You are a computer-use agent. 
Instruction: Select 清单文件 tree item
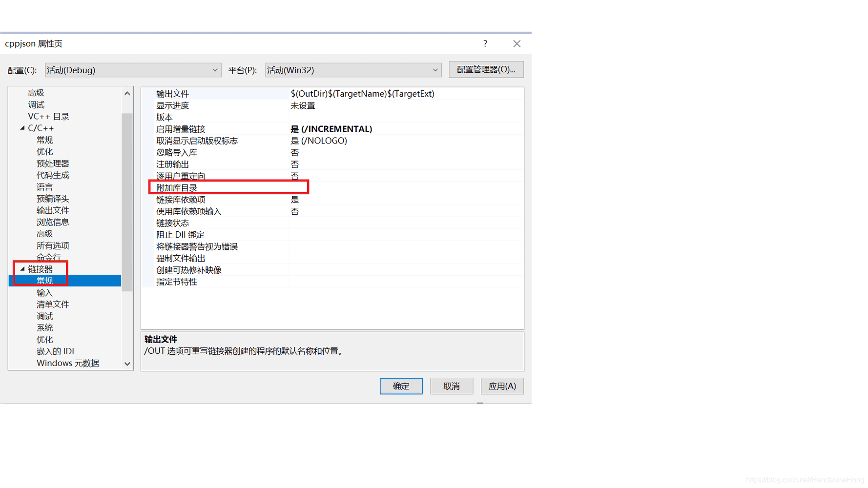[x=53, y=304]
